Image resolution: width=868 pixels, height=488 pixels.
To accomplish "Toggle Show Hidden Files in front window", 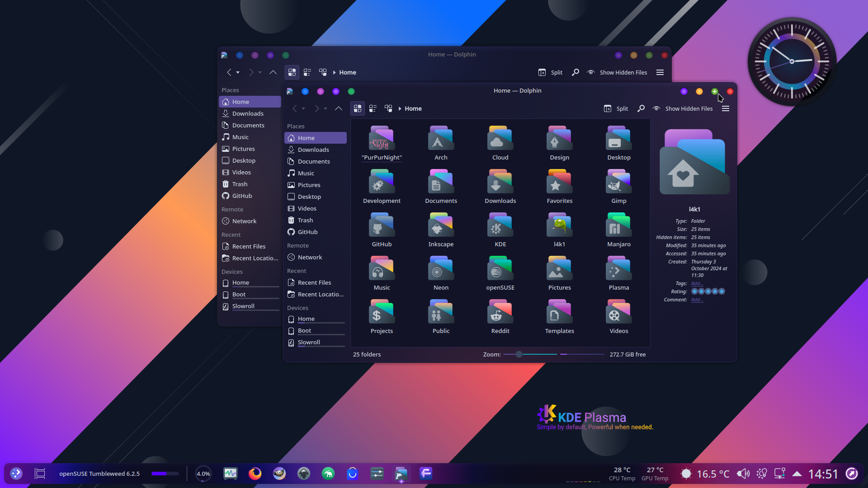I will tap(683, 108).
